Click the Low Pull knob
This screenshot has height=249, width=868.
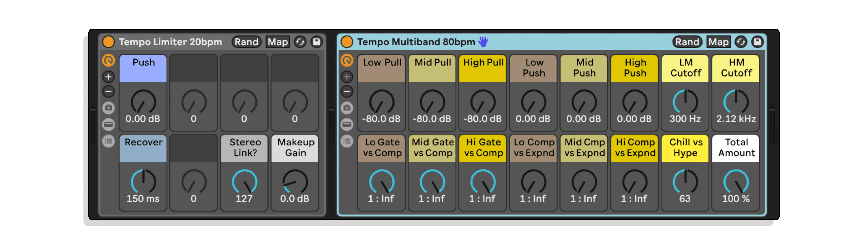(381, 102)
